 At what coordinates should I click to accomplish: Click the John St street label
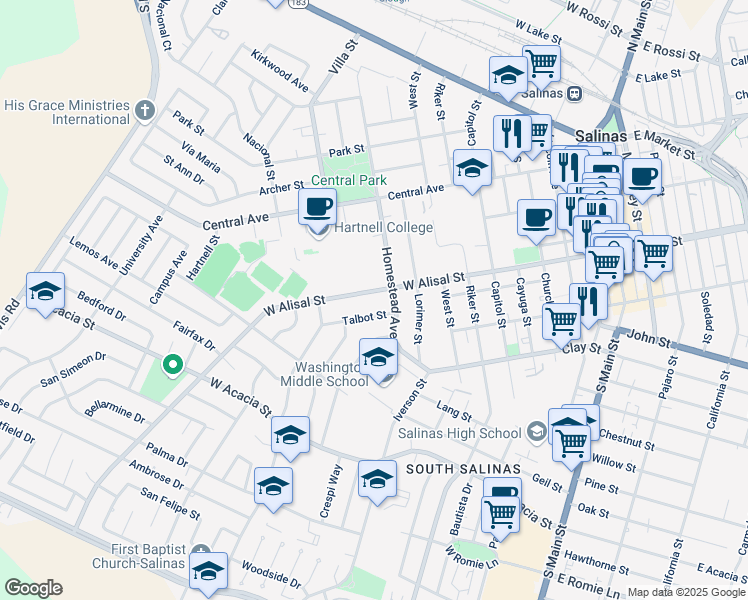[x=648, y=339]
